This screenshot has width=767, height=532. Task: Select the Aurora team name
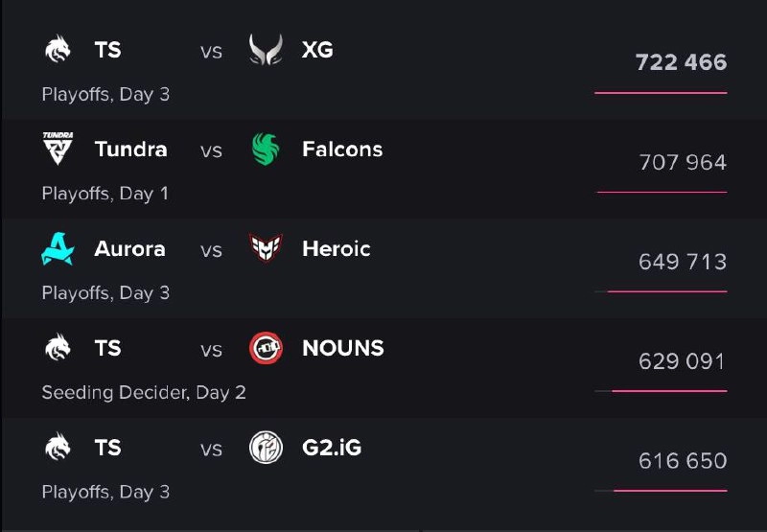[129, 249]
